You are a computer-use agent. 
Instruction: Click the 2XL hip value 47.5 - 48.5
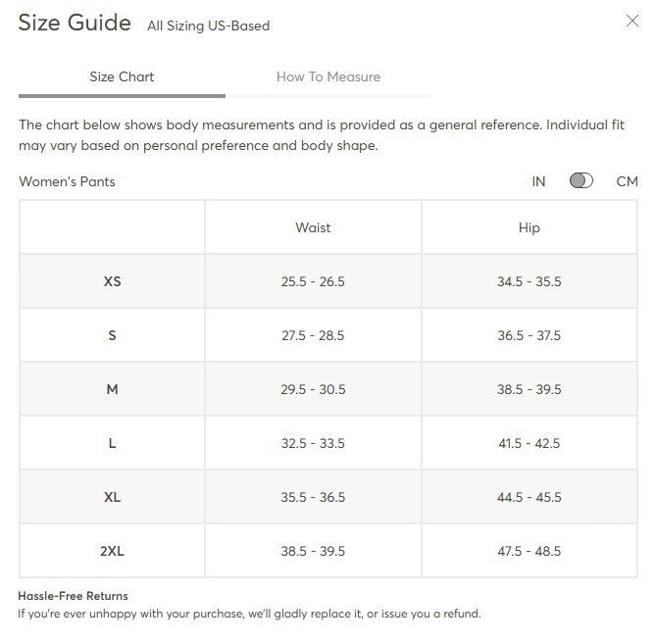530,551
